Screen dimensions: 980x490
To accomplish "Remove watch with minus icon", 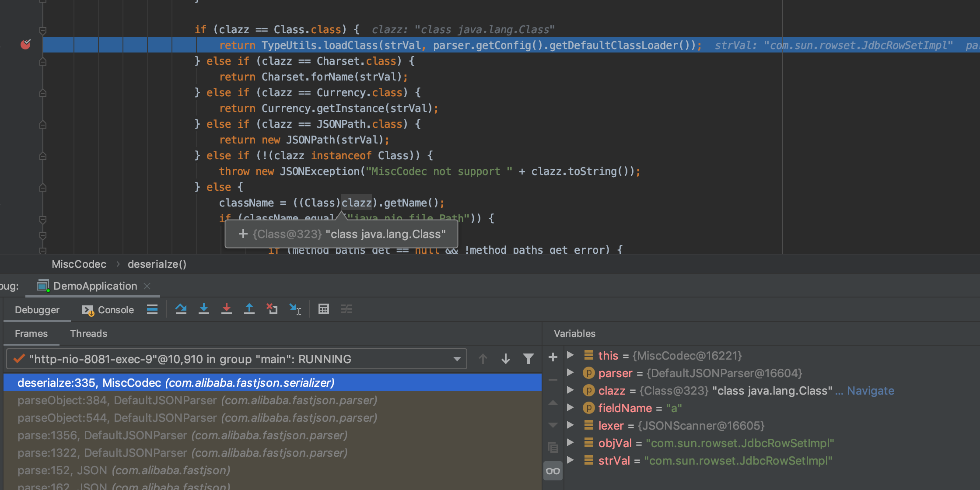I will (553, 380).
